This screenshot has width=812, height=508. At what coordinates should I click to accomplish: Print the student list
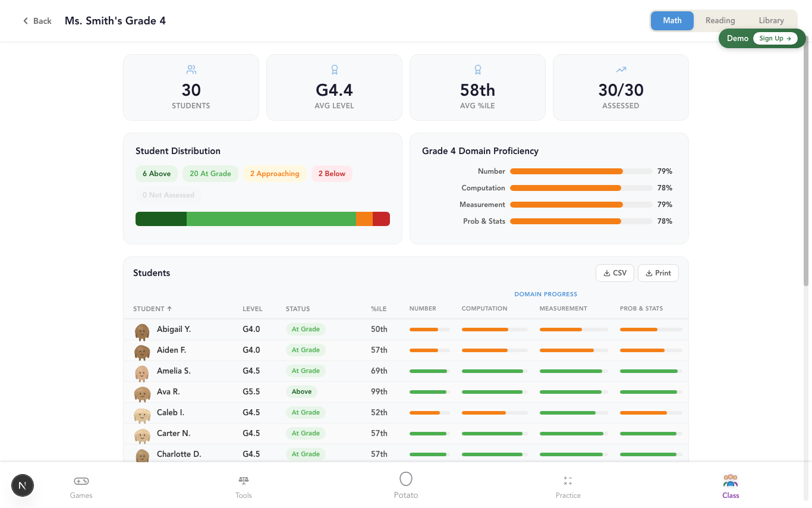click(658, 272)
